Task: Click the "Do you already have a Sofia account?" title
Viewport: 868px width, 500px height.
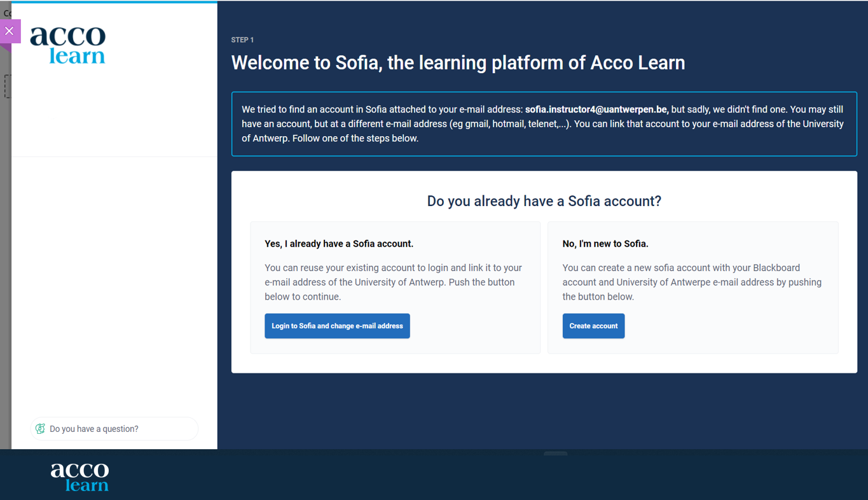Action: 544,201
